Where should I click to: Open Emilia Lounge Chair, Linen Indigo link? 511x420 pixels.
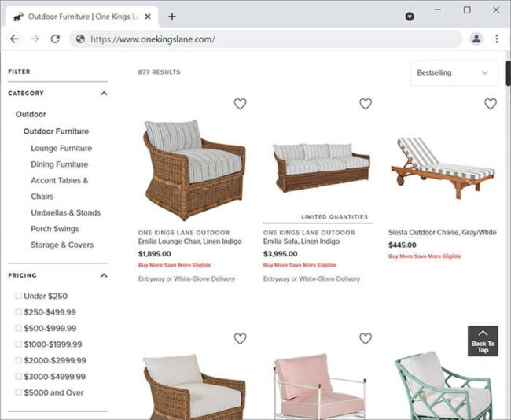189,241
